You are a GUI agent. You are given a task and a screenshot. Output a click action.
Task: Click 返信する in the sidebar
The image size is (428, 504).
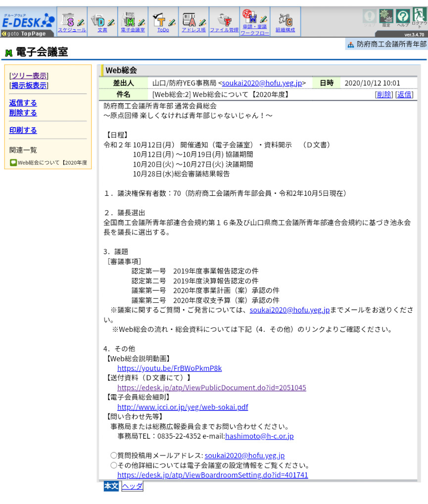coord(23,103)
